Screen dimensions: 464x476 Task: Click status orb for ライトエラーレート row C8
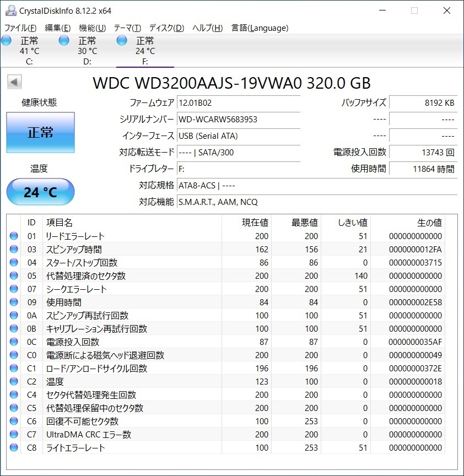click(x=14, y=447)
